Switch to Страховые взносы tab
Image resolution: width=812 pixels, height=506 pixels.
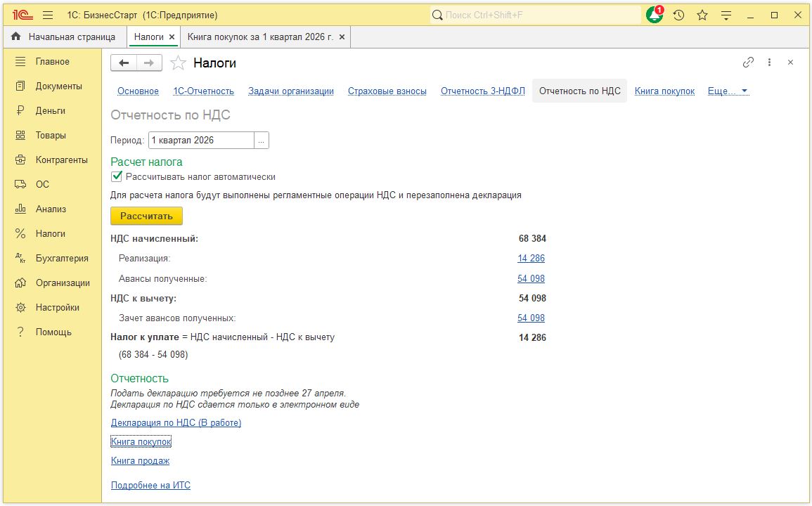387,91
